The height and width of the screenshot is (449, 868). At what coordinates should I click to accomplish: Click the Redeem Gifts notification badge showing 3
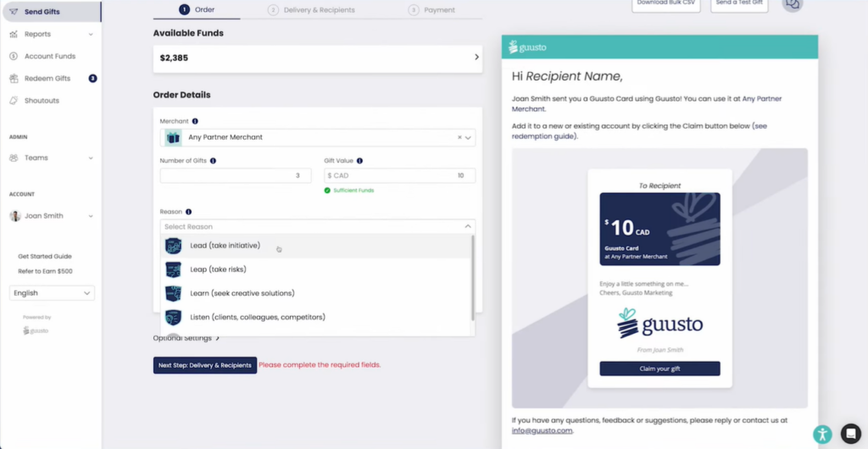pos(93,79)
